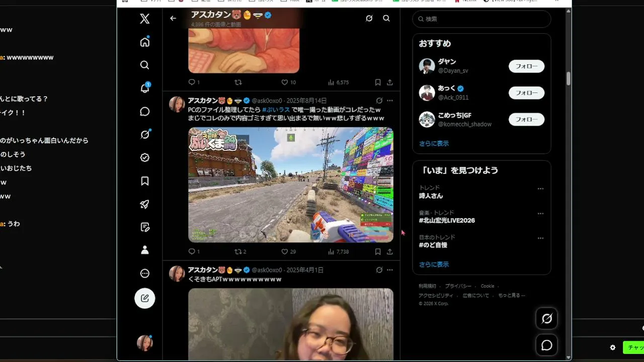Compose a new post with the round button

pos(145,298)
